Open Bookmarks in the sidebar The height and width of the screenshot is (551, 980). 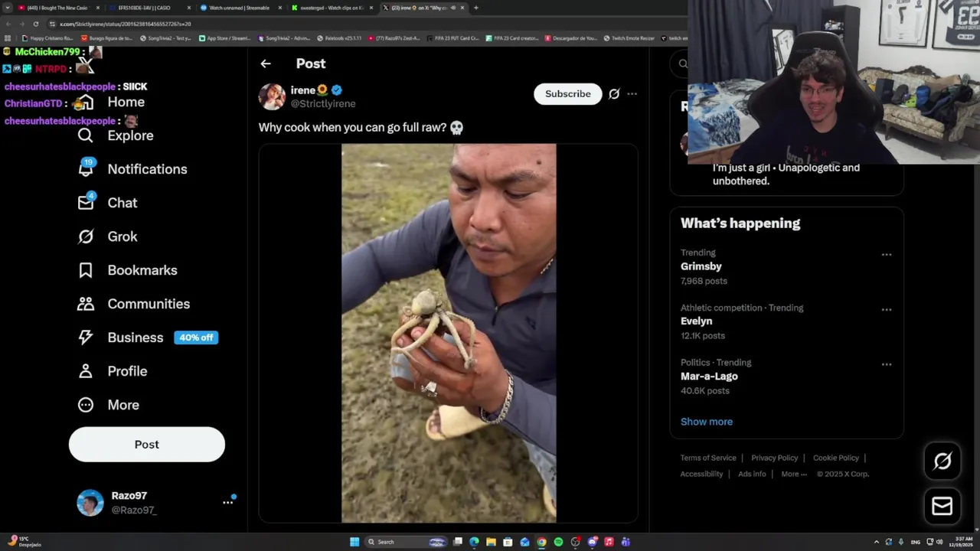127,270
